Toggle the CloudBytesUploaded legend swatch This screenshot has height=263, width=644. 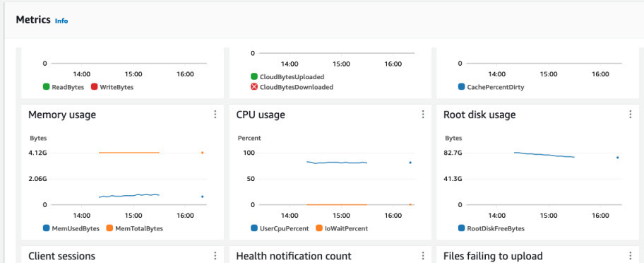click(x=254, y=77)
